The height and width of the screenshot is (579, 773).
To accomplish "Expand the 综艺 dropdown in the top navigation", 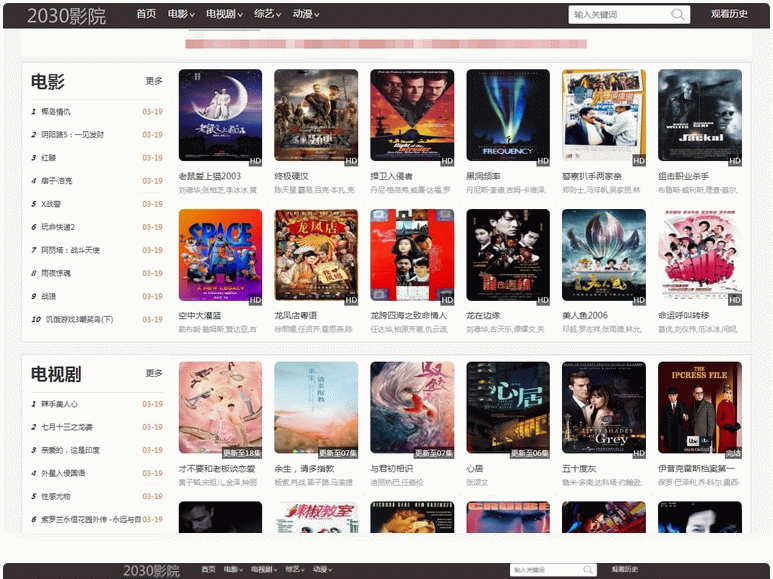I will (x=268, y=14).
